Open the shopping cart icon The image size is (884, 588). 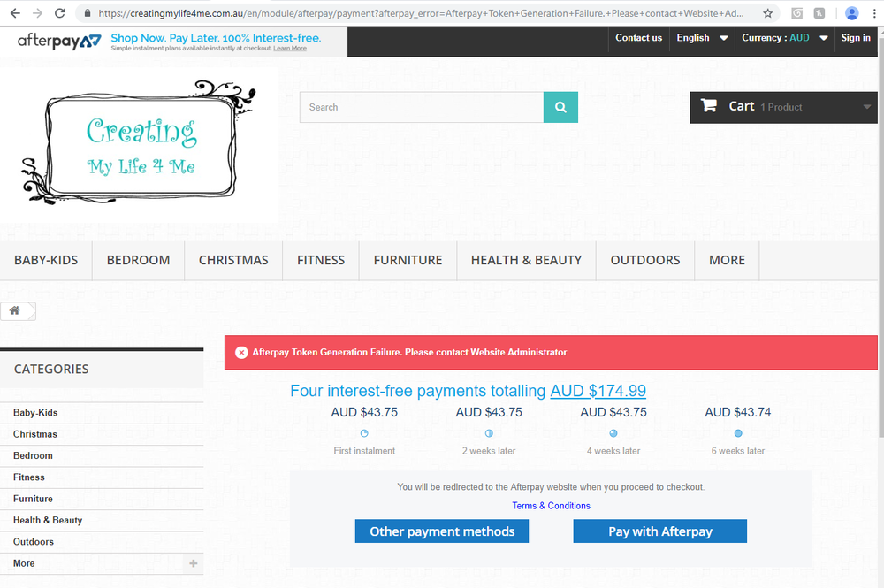709,105
